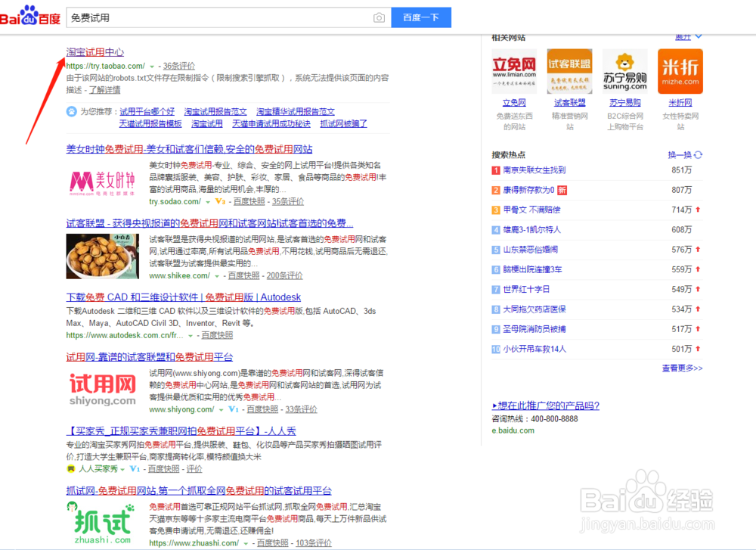Click the rank 1 hot search number badge

pyautogui.click(x=496, y=170)
